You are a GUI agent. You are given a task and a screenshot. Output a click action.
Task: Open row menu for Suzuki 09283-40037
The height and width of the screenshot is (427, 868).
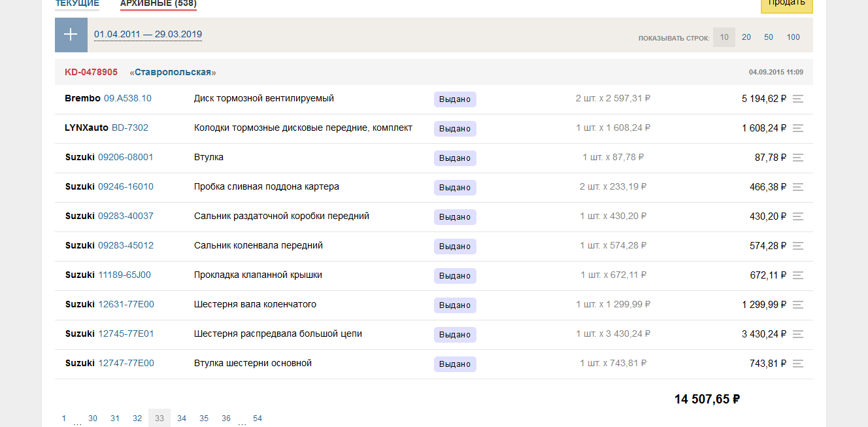click(x=797, y=216)
